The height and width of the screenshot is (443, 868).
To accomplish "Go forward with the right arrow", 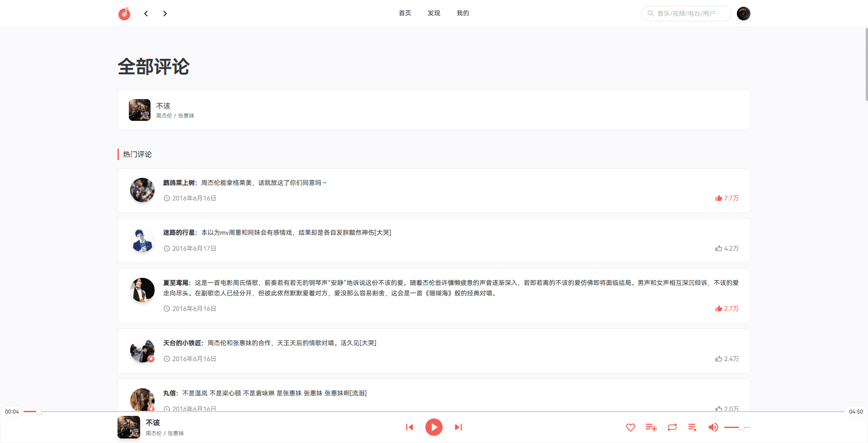I will 165,14.
